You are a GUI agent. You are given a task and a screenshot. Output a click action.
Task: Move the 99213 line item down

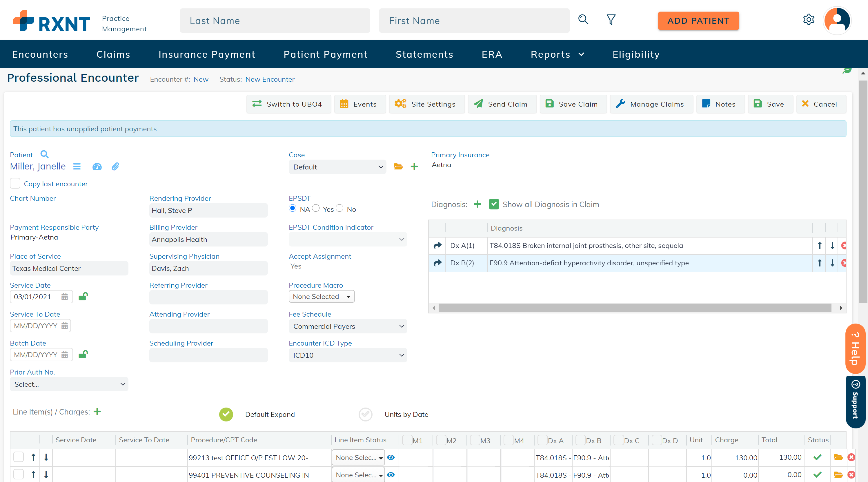[46, 457]
